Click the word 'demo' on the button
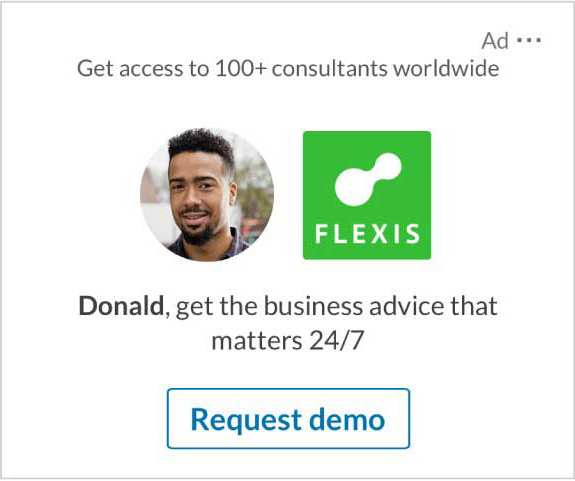Screen dimensions: 575x481 coord(347,419)
